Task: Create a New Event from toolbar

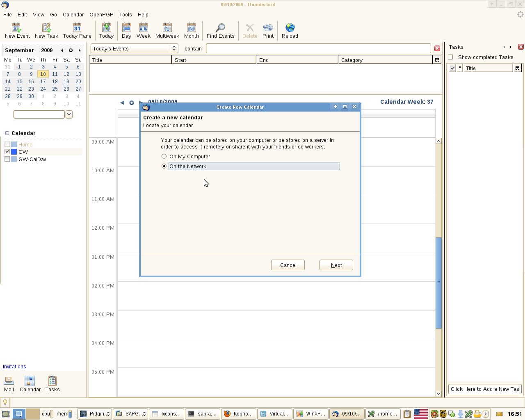Action: pyautogui.click(x=17, y=31)
